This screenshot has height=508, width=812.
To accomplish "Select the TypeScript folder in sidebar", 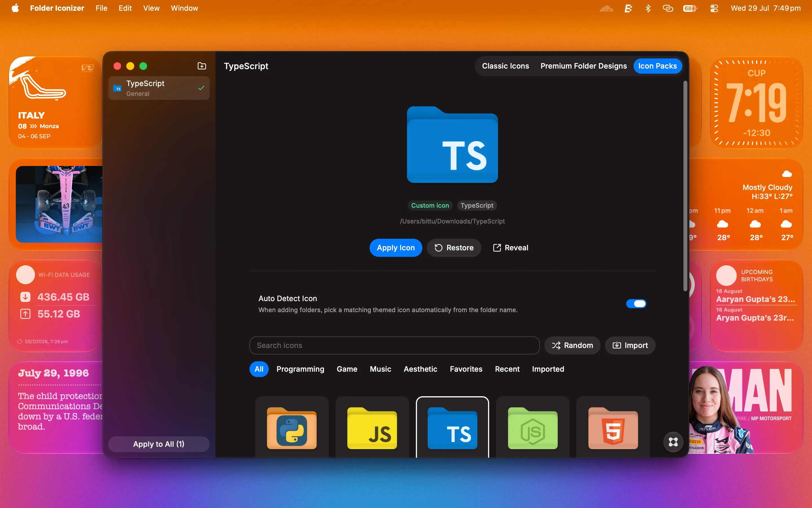I will 159,88.
